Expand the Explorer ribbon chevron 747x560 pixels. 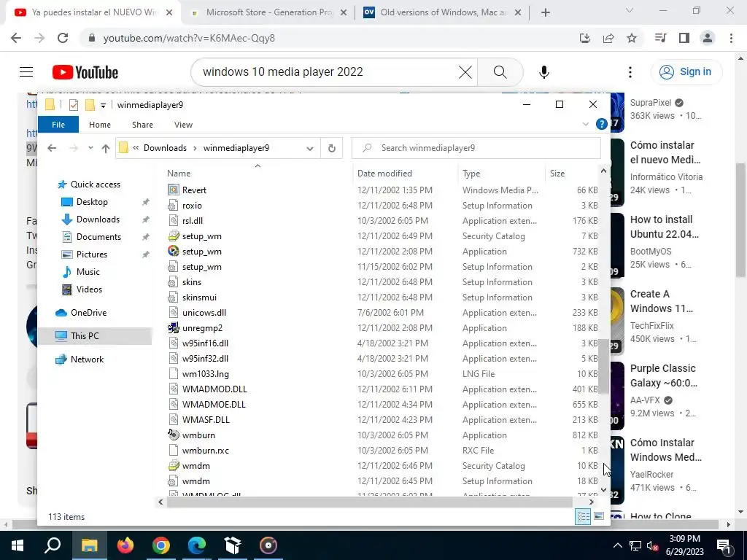tap(586, 124)
